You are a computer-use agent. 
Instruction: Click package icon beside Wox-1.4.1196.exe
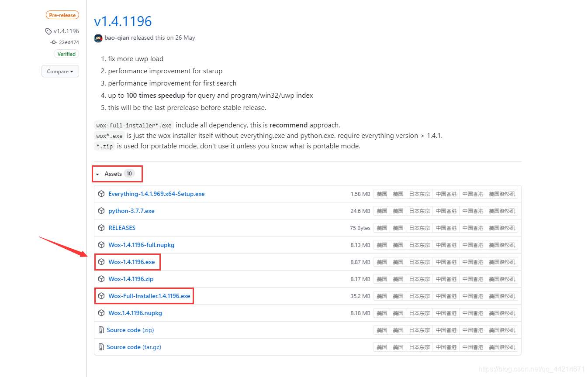101,262
